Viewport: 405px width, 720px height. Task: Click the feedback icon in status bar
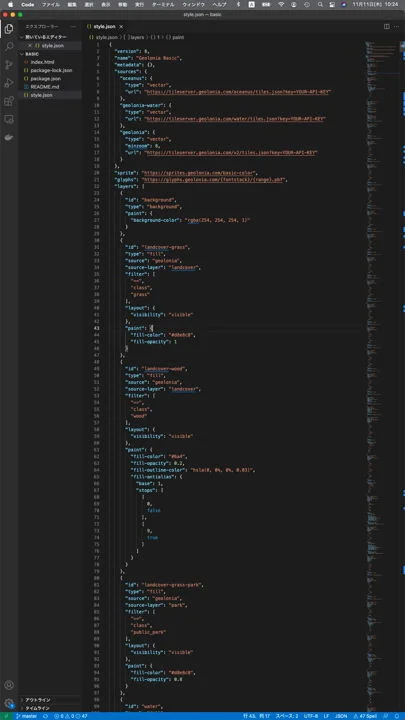[x=387, y=716]
